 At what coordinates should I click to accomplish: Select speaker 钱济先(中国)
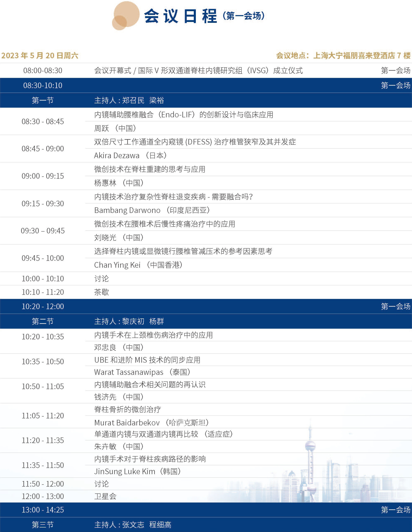pyautogui.click(x=119, y=397)
